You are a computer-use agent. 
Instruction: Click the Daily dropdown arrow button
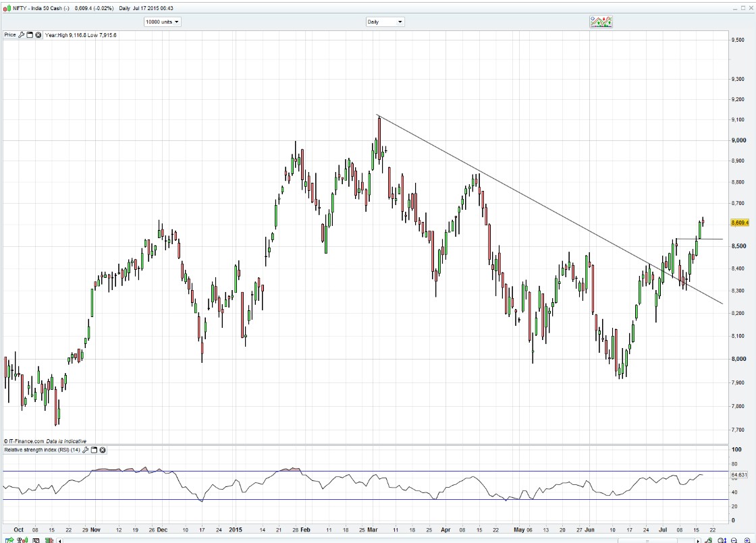coord(400,22)
